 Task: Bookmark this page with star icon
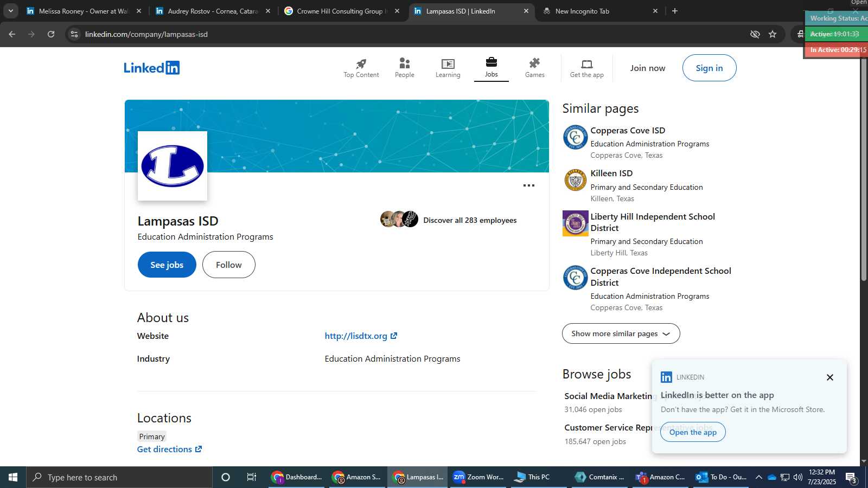coord(773,34)
